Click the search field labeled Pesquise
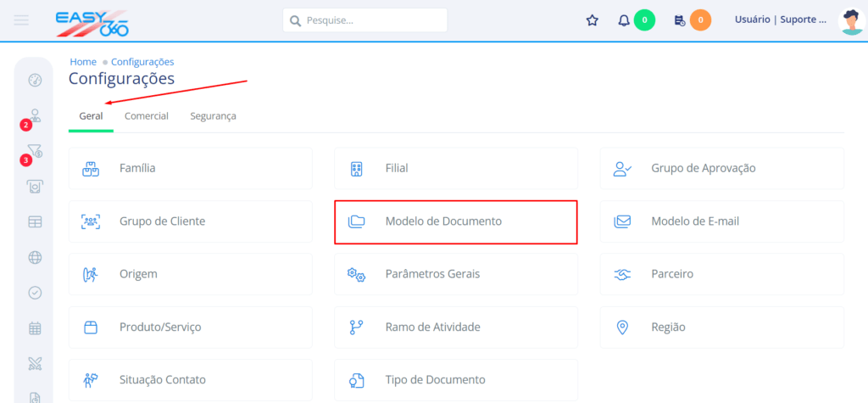Screen dimensions: 868x403 click(x=364, y=20)
